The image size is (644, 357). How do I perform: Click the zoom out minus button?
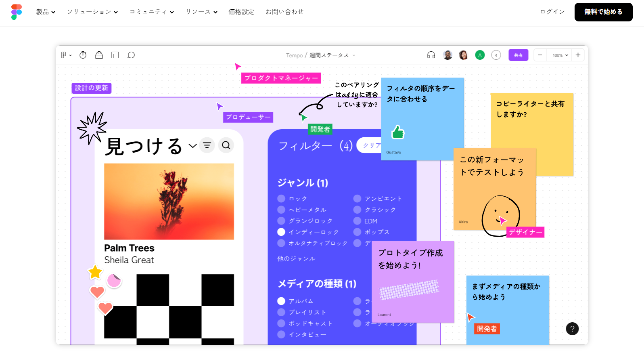pyautogui.click(x=540, y=55)
